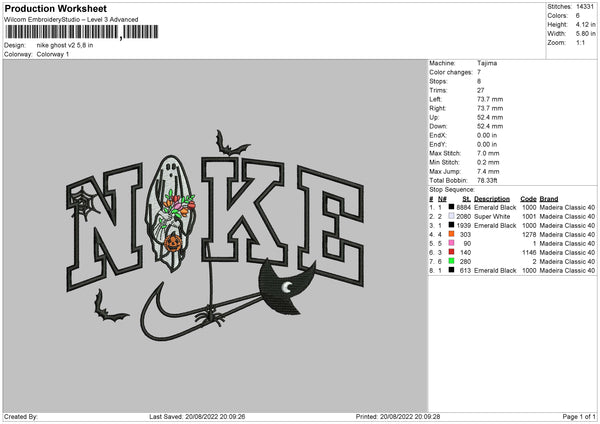Click the Trims value '27'
The height and width of the screenshot is (424, 600).
pos(481,90)
